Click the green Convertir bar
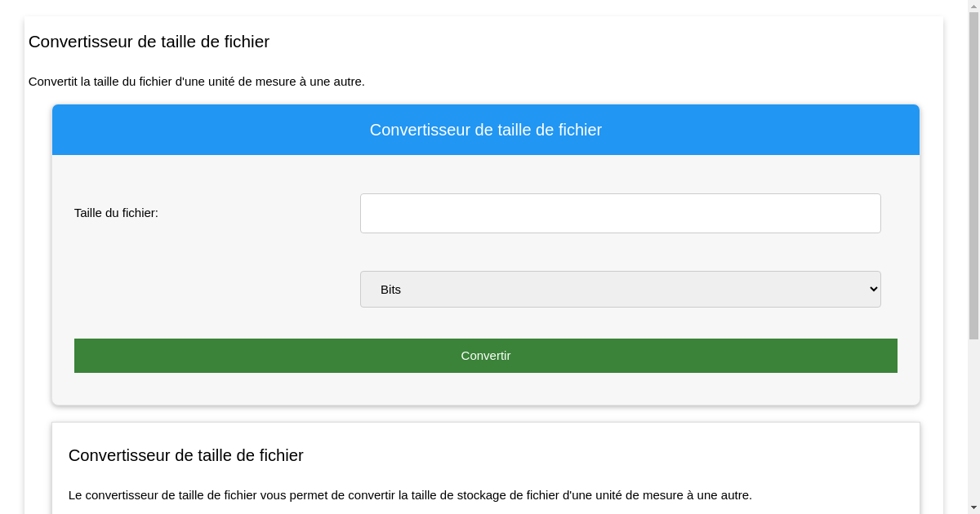The width and height of the screenshot is (980, 514). 486,356
